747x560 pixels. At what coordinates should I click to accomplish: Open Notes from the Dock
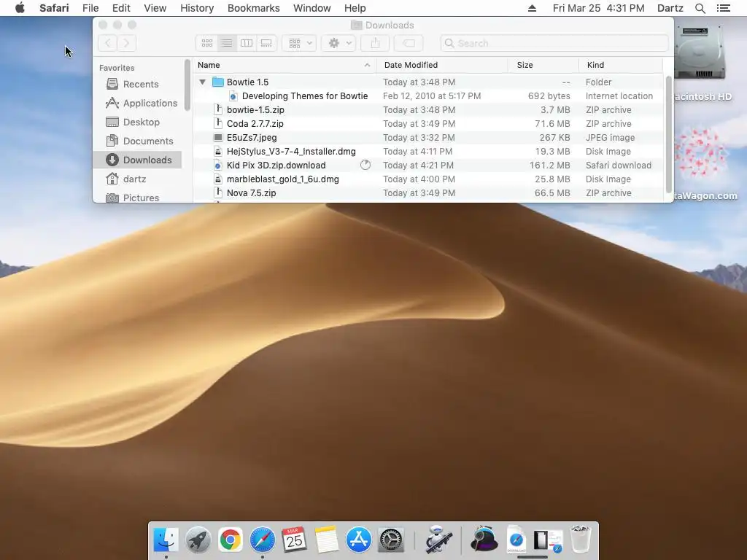click(326, 540)
